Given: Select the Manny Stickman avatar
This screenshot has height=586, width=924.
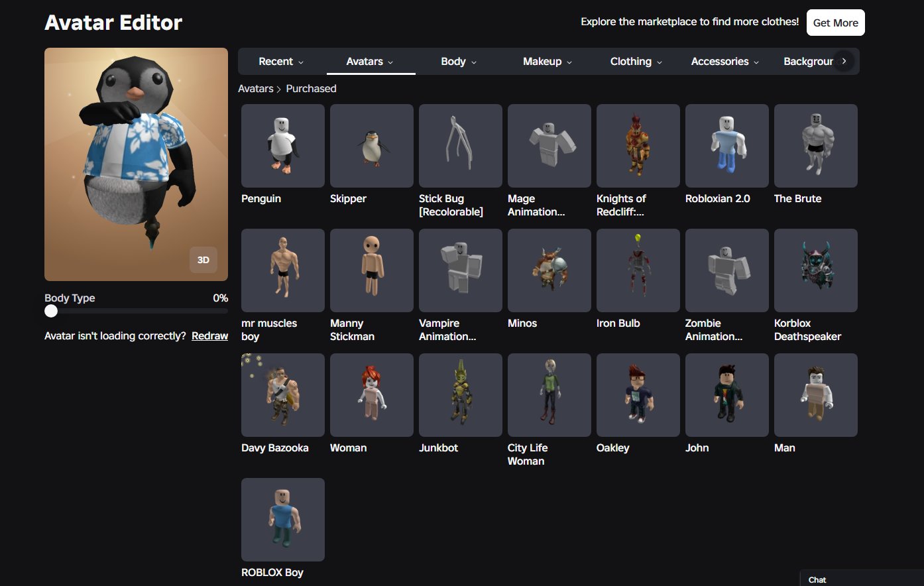Looking at the screenshot, I should click(372, 270).
